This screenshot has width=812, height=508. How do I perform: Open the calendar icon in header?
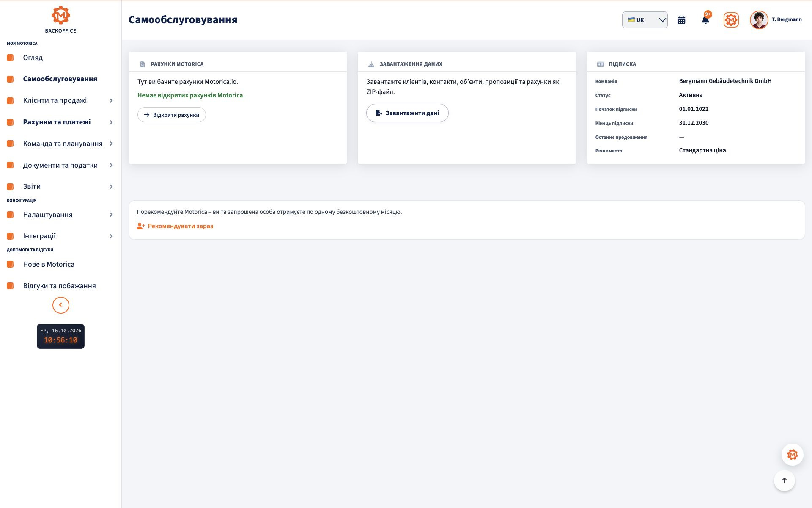point(681,20)
